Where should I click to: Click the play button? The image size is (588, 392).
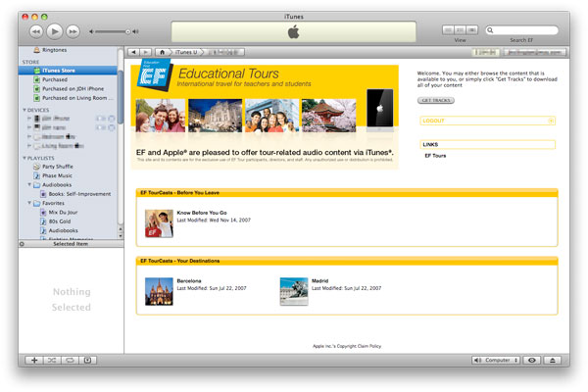coord(54,32)
